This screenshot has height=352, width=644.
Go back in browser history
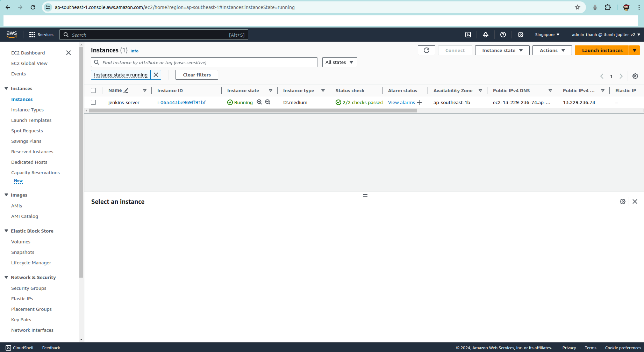click(x=8, y=7)
